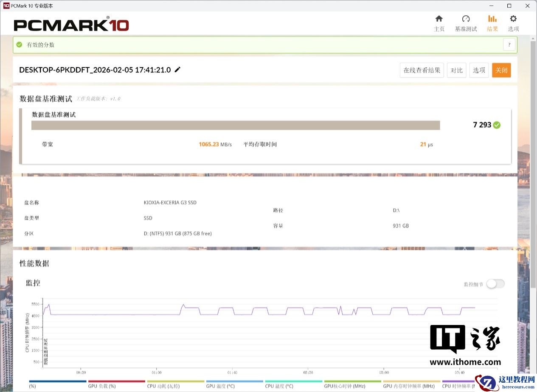Click the green check beside score 7 293

tap(497, 125)
